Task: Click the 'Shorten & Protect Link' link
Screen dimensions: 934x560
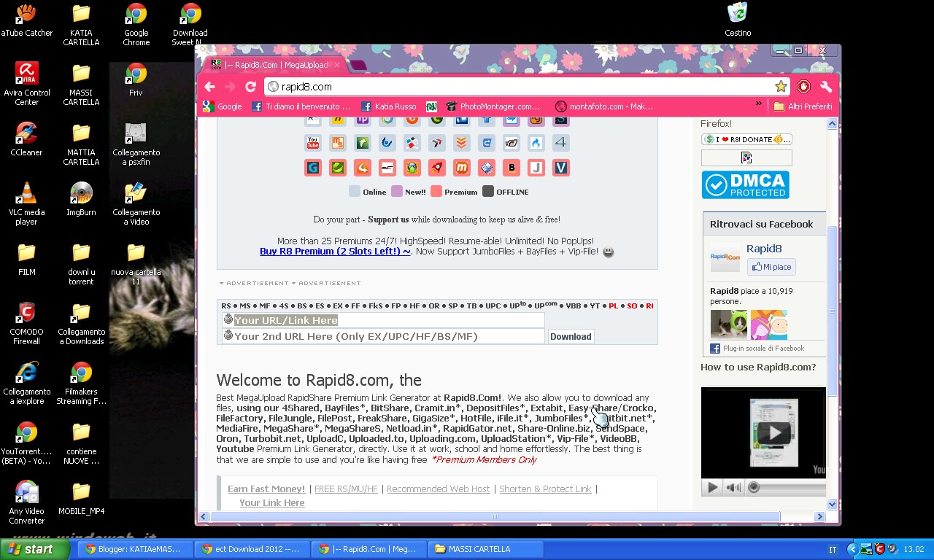Action: 545,489
